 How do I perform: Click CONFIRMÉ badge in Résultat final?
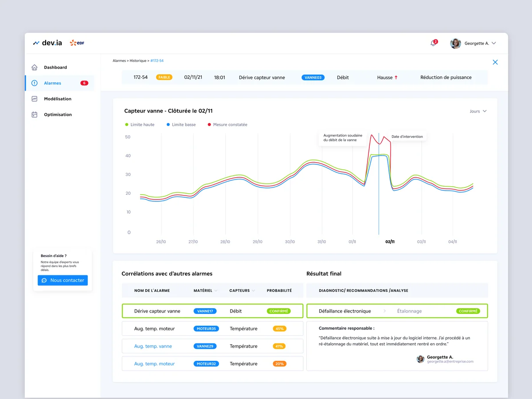468,311
